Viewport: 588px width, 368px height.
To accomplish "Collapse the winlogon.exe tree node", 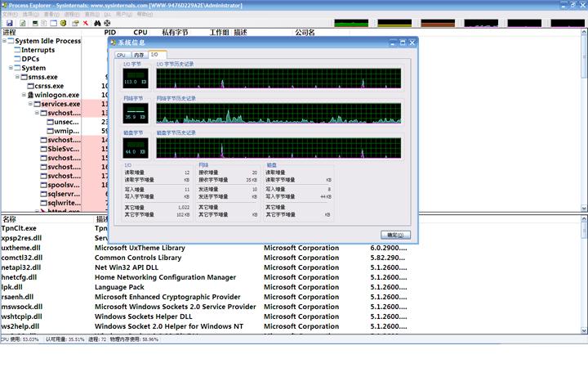I will [x=24, y=95].
